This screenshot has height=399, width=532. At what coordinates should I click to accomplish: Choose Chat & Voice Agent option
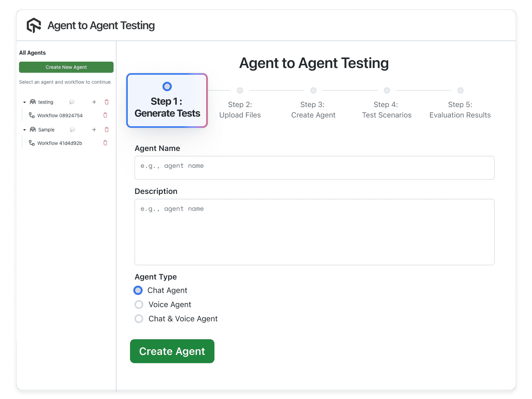pos(139,319)
